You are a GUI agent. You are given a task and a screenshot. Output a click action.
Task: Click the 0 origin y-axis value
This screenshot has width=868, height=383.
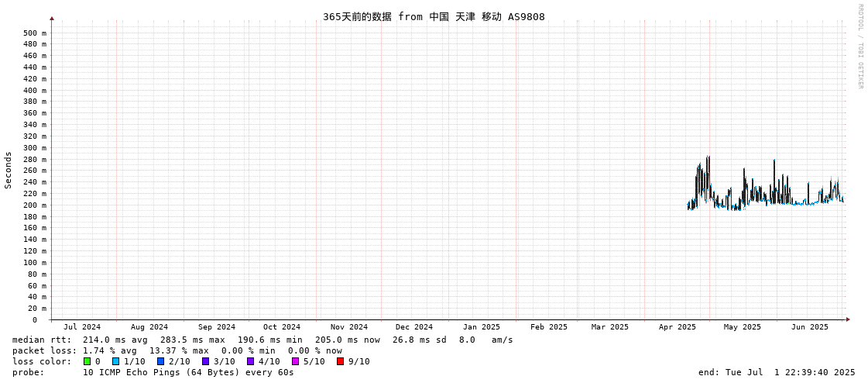click(x=34, y=320)
